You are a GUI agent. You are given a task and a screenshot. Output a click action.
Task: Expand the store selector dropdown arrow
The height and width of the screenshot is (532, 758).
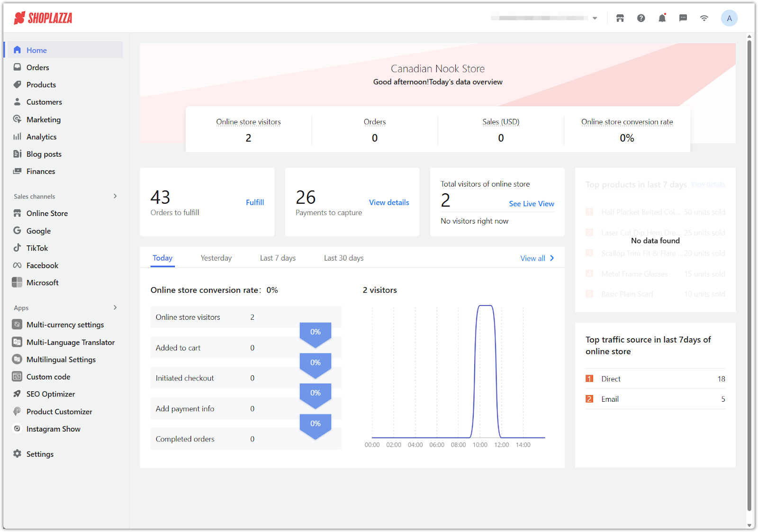point(595,18)
